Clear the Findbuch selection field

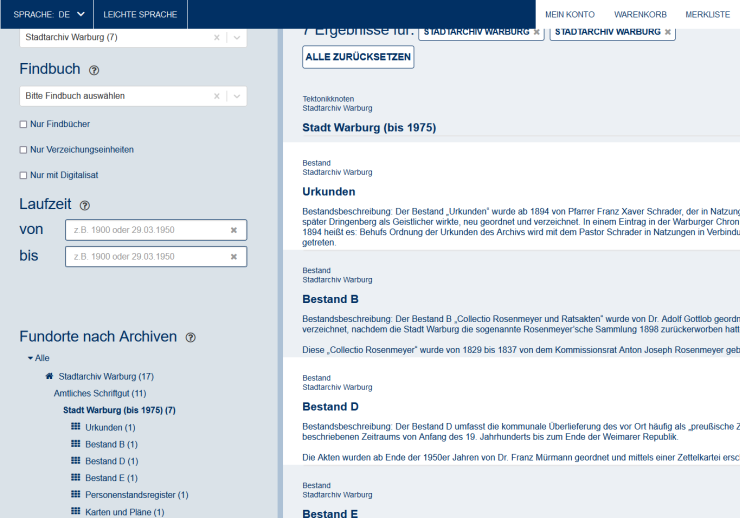[x=217, y=96]
